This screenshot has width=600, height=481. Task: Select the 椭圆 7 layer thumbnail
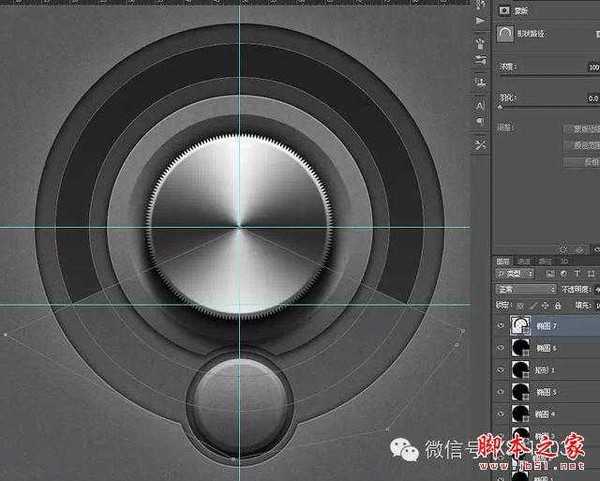[x=522, y=324]
